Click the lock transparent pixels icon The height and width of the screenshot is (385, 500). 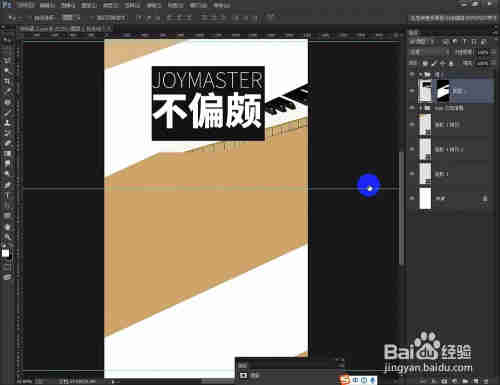425,63
